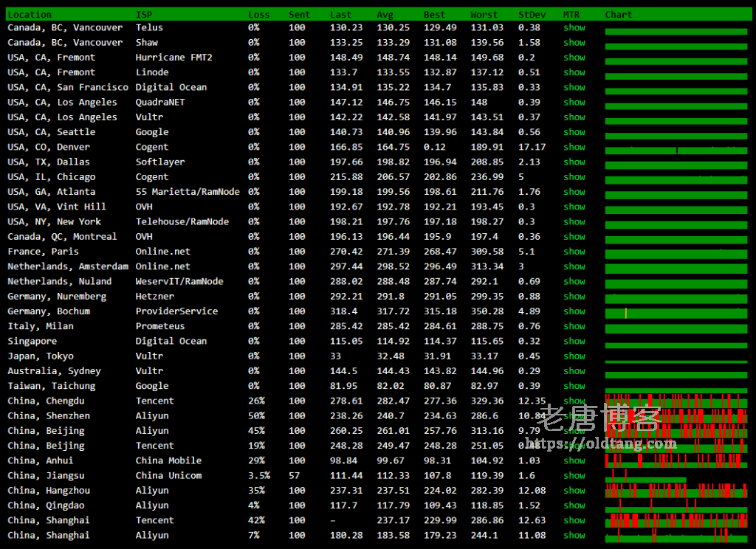This screenshot has height=549, width=756.
Task: Click show for Nuremberg Hetzner
Action: pos(574,297)
